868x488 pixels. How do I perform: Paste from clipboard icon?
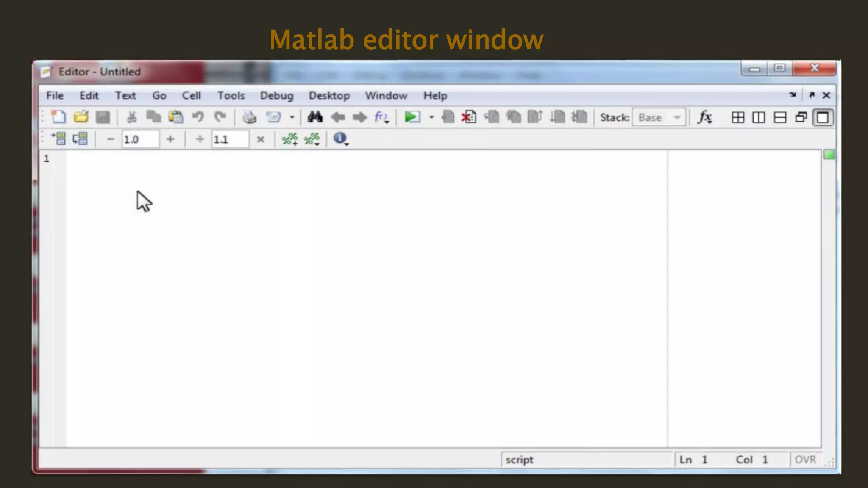(175, 117)
